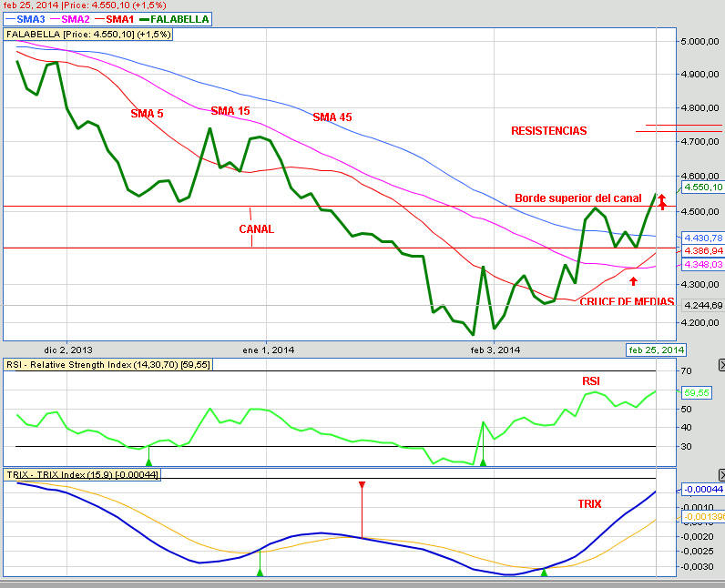
Task: Close the TRIX indicator panel
Action: [x=720, y=474]
